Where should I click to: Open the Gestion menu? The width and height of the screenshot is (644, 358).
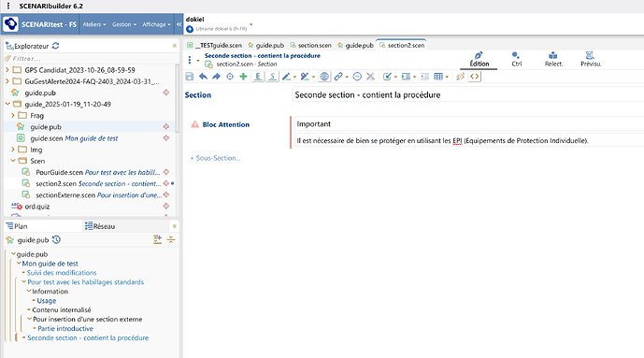[x=124, y=24]
